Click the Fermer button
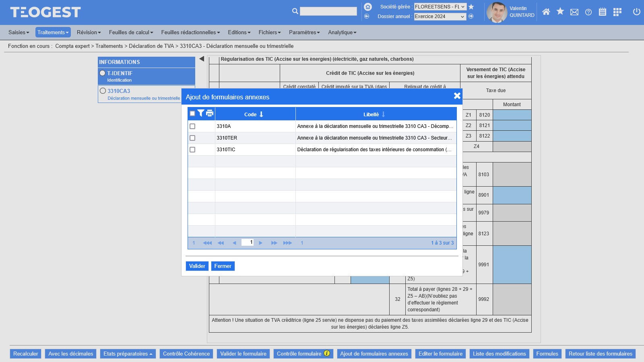644x362 pixels. pyautogui.click(x=223, y=266)
